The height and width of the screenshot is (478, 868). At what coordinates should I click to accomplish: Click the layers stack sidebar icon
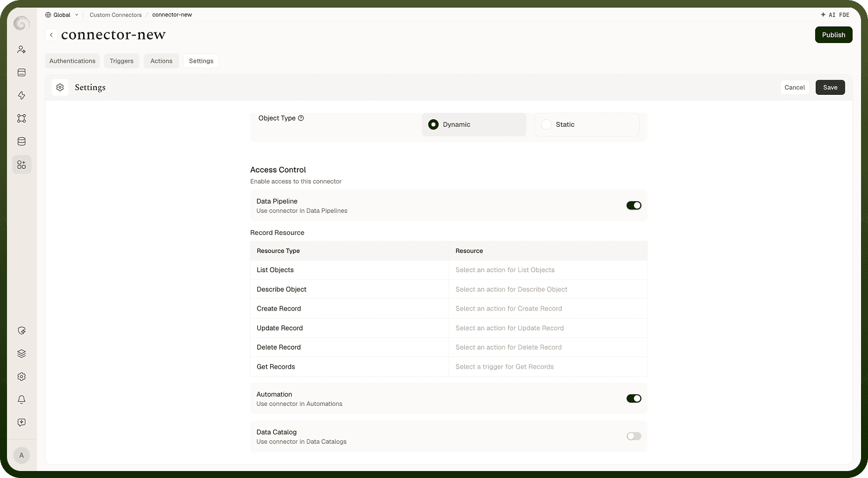21,354
